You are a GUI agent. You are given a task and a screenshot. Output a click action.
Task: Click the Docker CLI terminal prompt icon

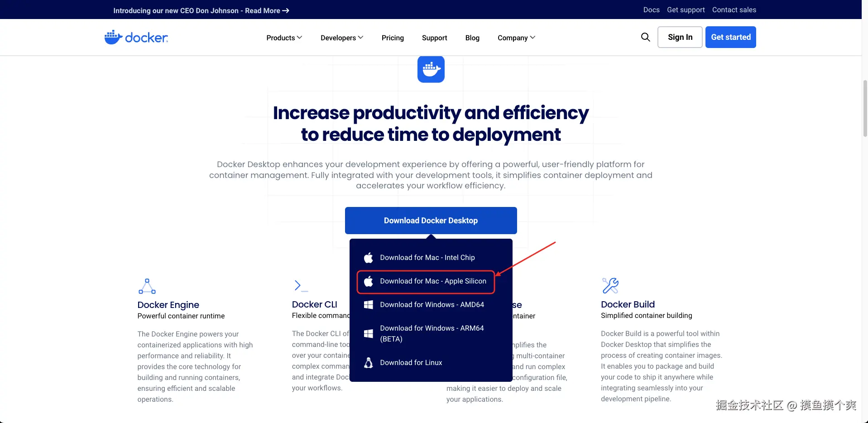pyautogui.click(x=301, y=285)
